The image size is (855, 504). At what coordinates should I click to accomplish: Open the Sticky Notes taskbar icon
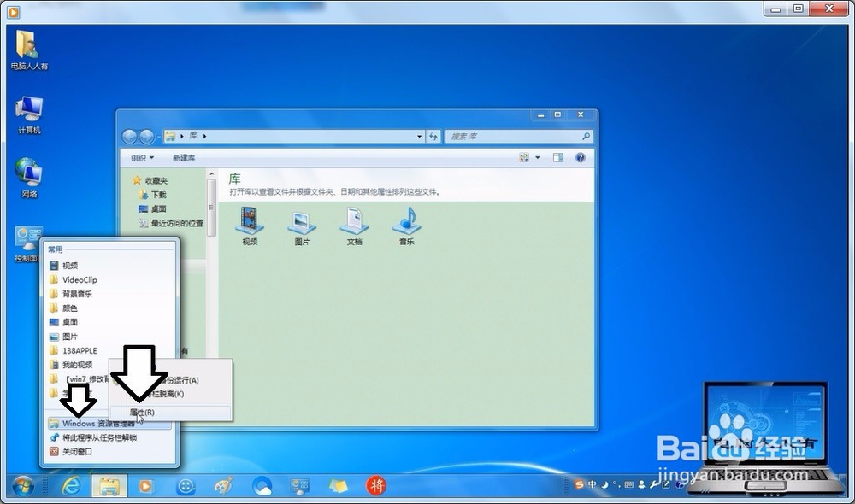[338, 485]
